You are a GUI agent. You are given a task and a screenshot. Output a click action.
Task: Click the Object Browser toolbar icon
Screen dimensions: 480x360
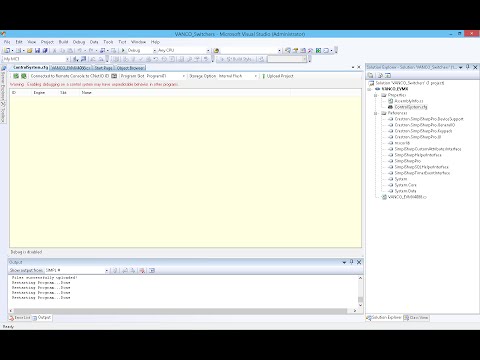[303, 50]
